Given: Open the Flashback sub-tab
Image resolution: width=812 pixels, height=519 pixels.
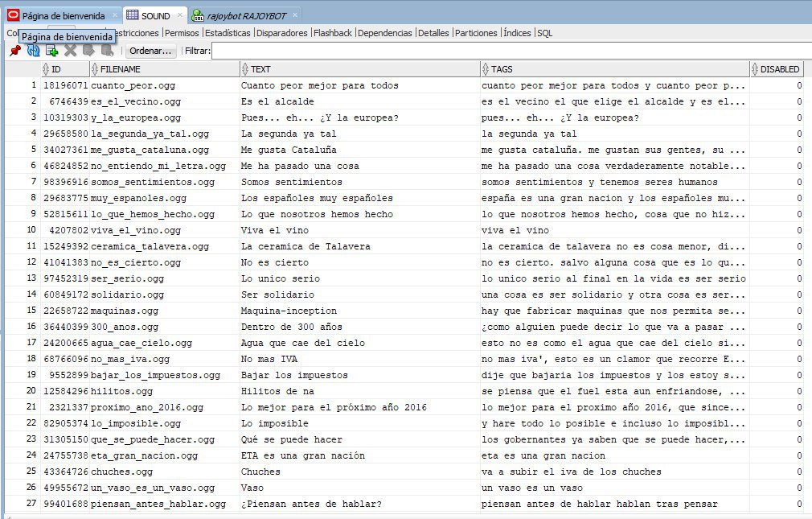Looking at the screenshot, I should pos(333,33).
